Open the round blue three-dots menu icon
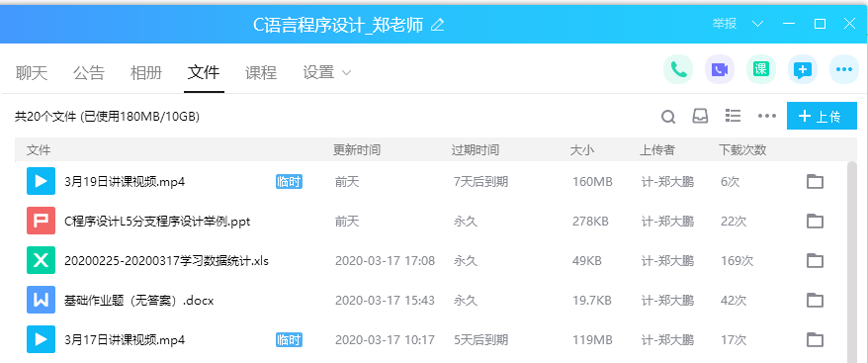868x363 pixels. click(x=843, y=70)
